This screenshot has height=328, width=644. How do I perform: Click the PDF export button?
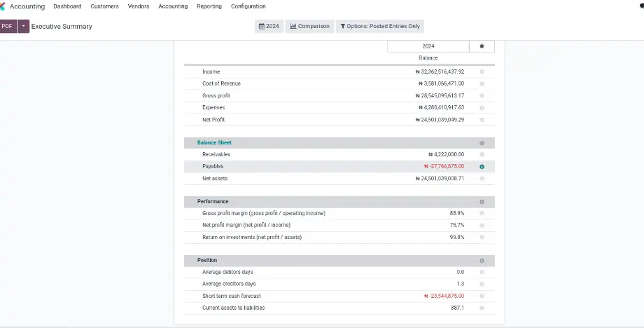(x=8, y=27)
